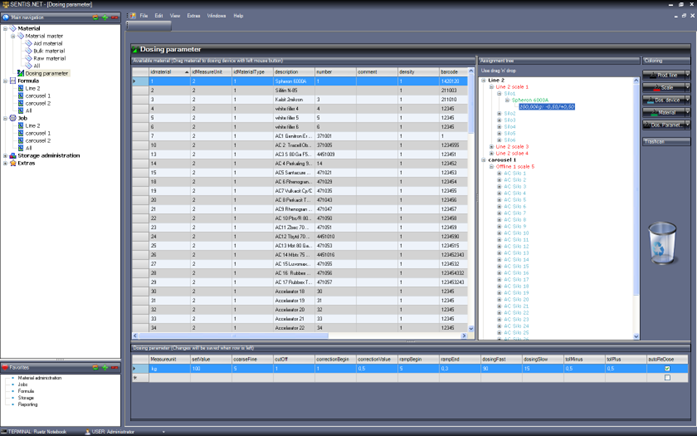697x436 pixels.
Task: Click the Job node icon
Action: [x=12, y=118]
